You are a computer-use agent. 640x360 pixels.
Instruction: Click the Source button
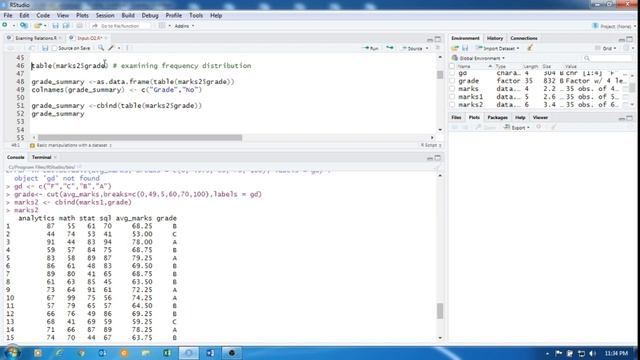coord(412,48)
